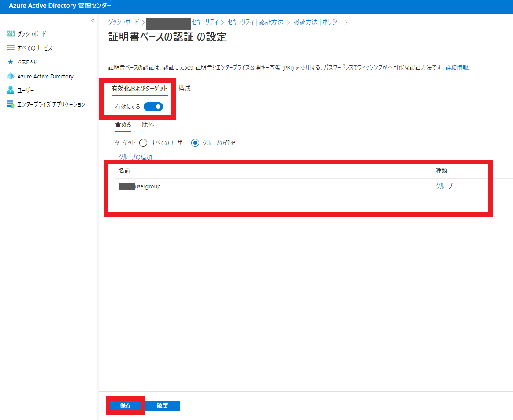Select the すべてのユーザー radio button
Screen dimensions: 513x420
pyautogui.click(x=143, y=143)
